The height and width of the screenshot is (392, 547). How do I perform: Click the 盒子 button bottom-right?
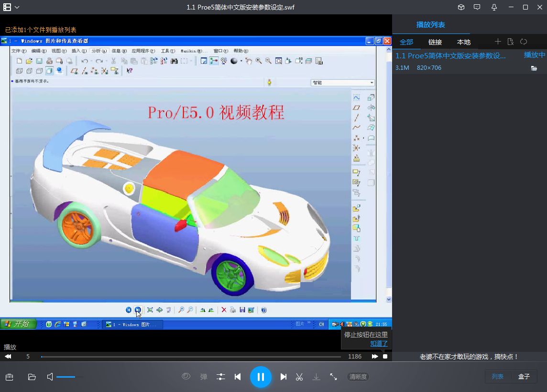coord(524,376)
